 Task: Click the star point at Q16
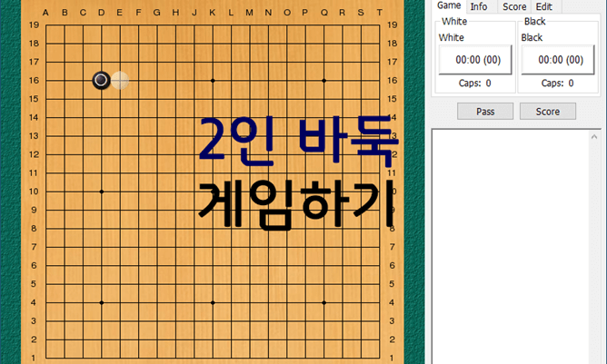(324, 81)
